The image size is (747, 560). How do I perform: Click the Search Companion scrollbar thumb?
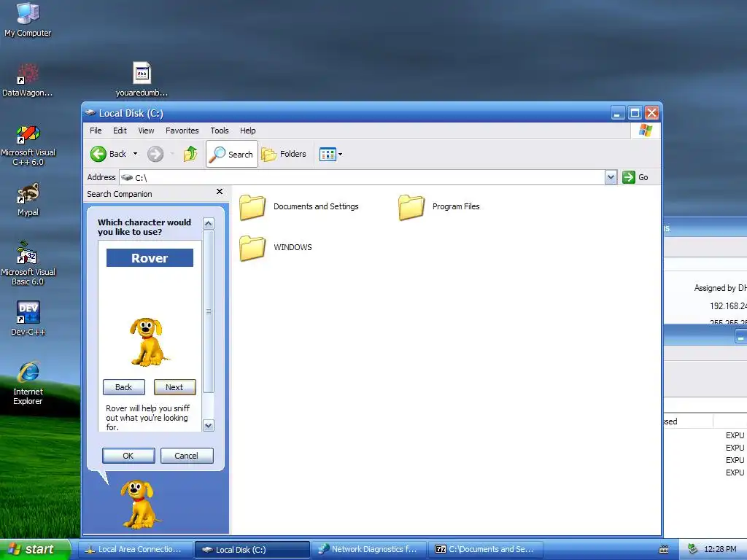[x=209, y=311]
